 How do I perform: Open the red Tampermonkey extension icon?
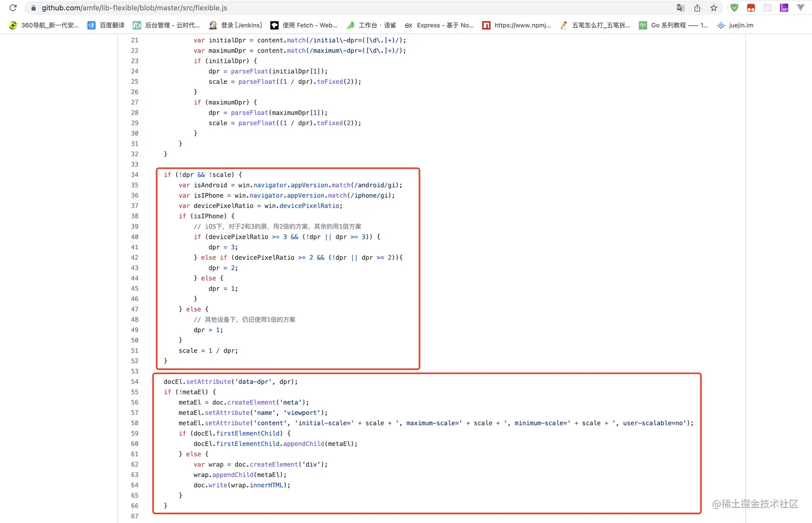coord(751,8)
